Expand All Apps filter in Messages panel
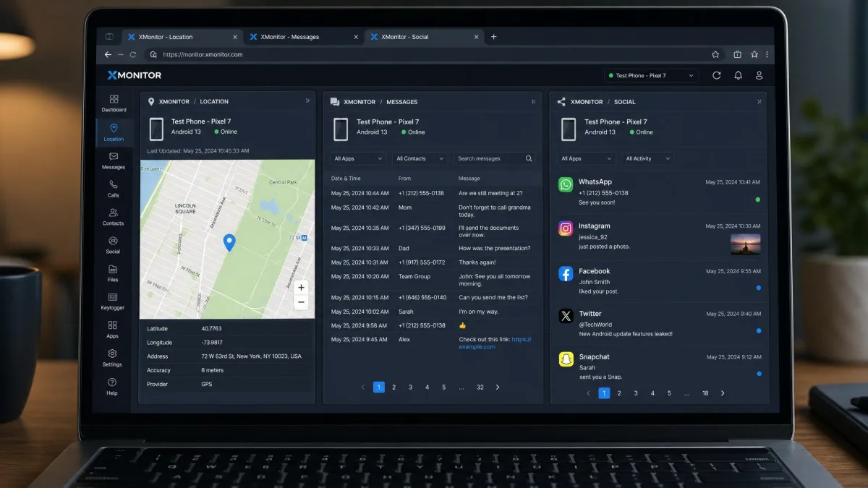The width and height of the screenshot is (868, 488). pos(358,158)
